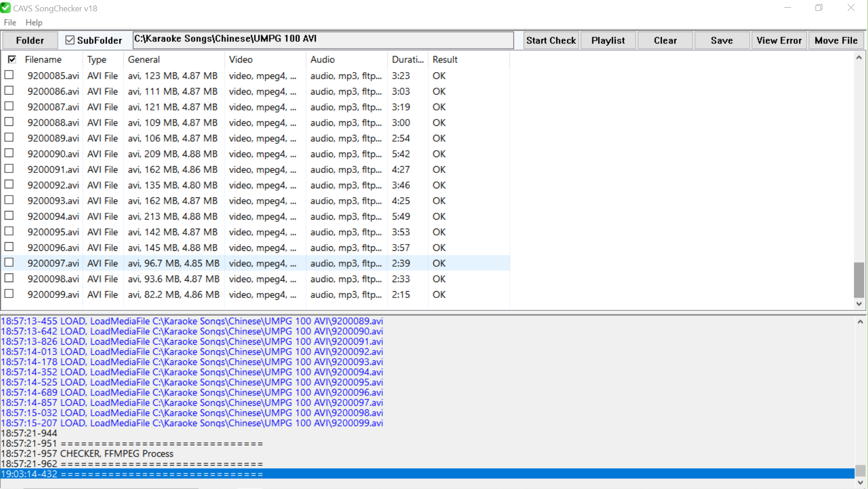
Task: Restore the window size
Action: 819,8
